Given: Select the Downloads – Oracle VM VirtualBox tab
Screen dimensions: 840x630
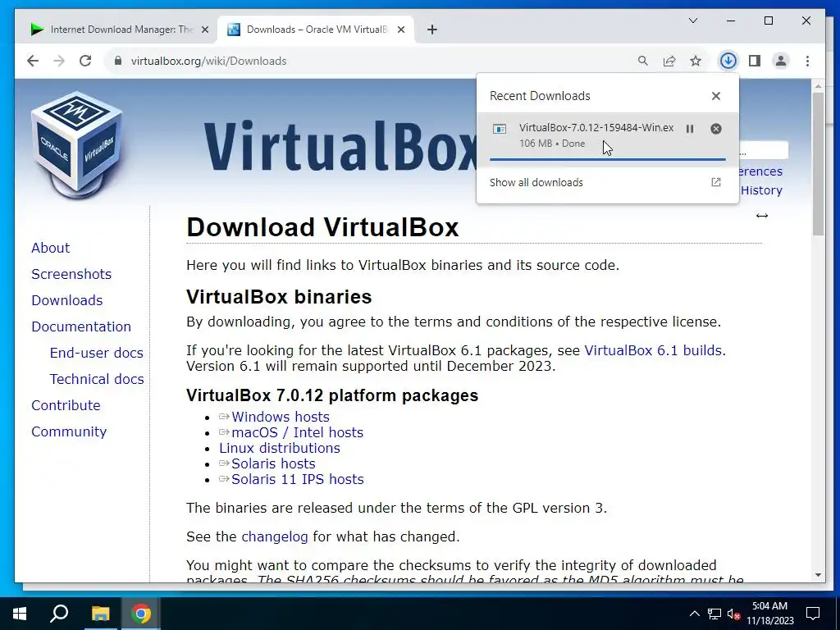Looking at the screenshot, I should [316, 30].
